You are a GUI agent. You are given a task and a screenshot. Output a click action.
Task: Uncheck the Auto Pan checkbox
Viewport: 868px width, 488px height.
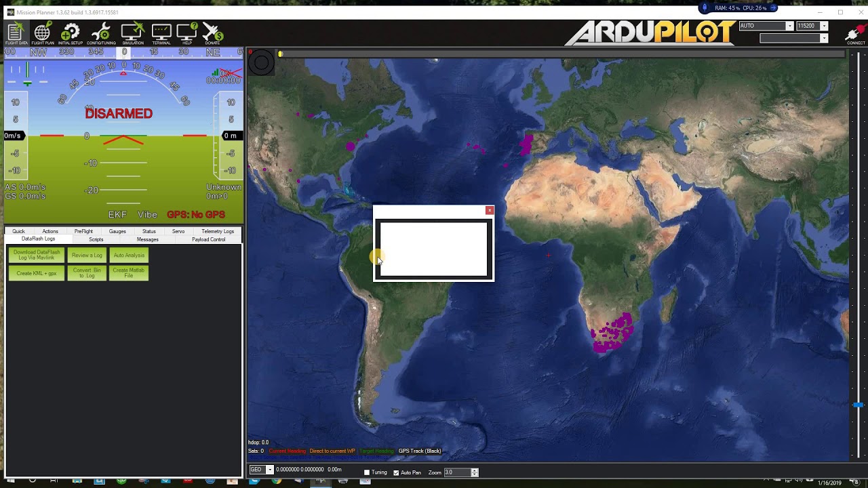tap(396, 472)
